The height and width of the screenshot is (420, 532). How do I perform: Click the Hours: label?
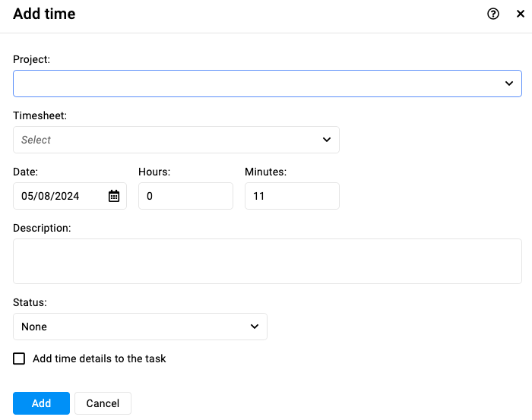[154, 172]
